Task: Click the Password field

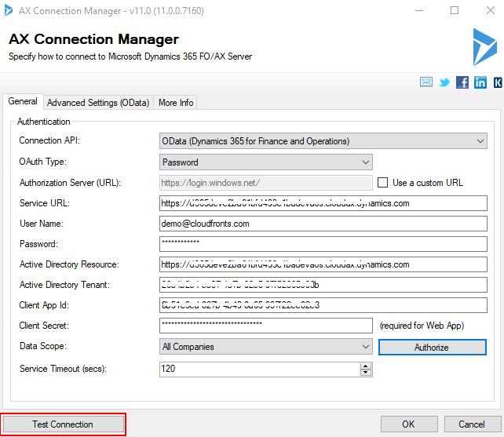Action: click(x=323, y=244)
